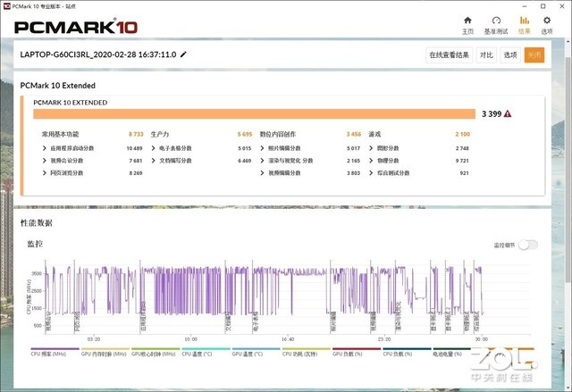The image size is (572, 392).
Task: Minimize the PCMark 10 window
Action: 525,6
